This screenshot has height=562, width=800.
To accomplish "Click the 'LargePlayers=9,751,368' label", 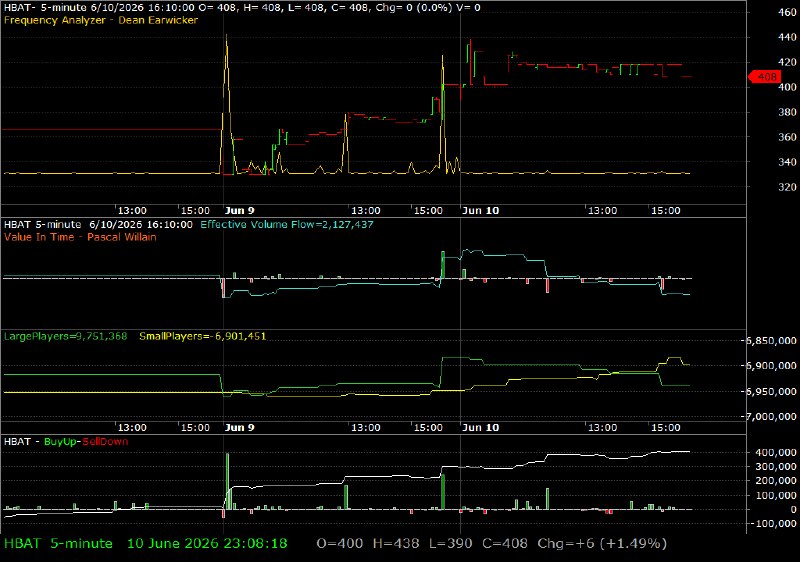I will pos(65,337).
